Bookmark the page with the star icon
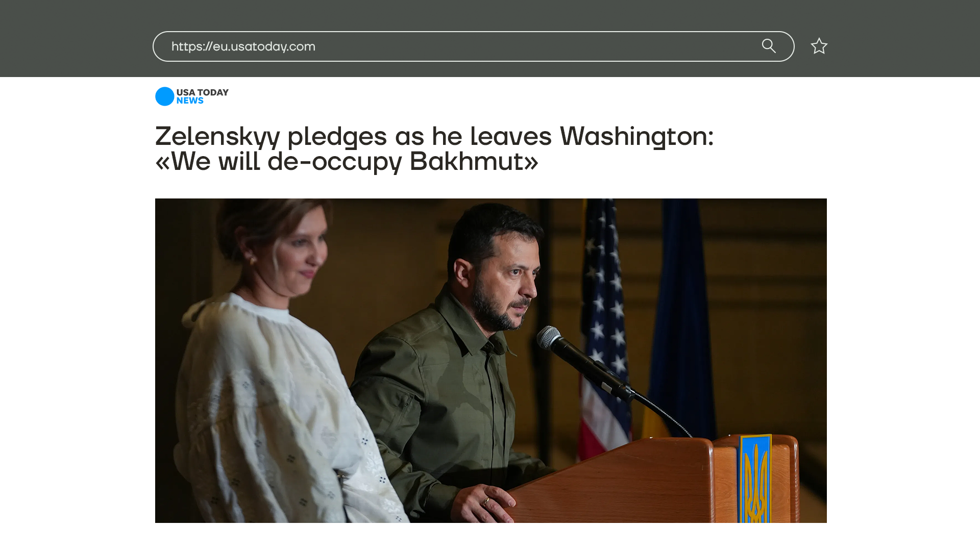Image resolution: width=980 pixels, height=551 pixels. pos(819,46)
